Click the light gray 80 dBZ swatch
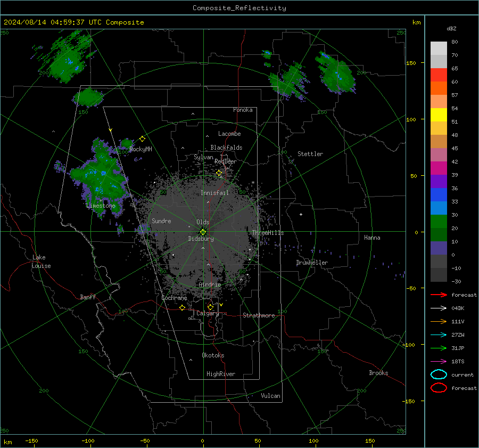Viewport: 479px width, 448px height. (x=439, y=48)
